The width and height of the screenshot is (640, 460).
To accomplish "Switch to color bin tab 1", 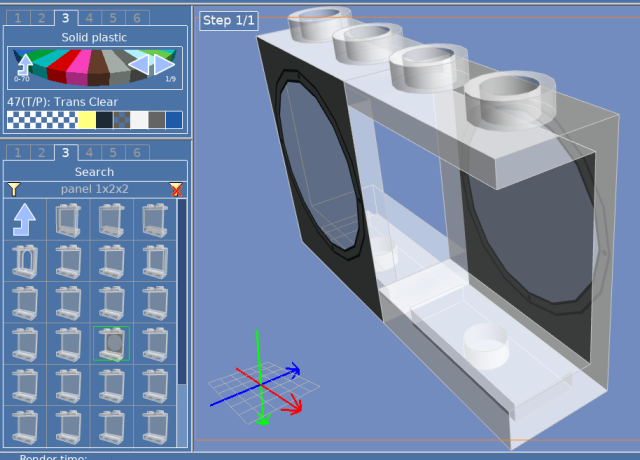I will [18, 18].
